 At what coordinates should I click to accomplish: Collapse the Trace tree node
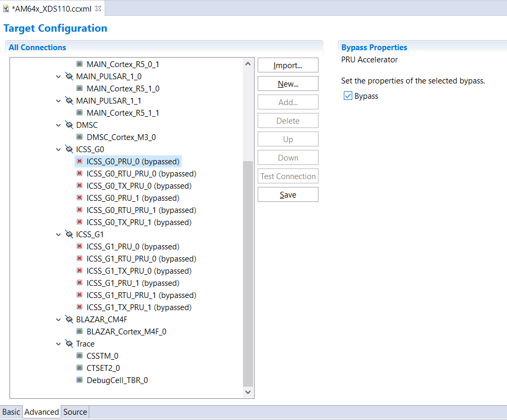[59, 344]
